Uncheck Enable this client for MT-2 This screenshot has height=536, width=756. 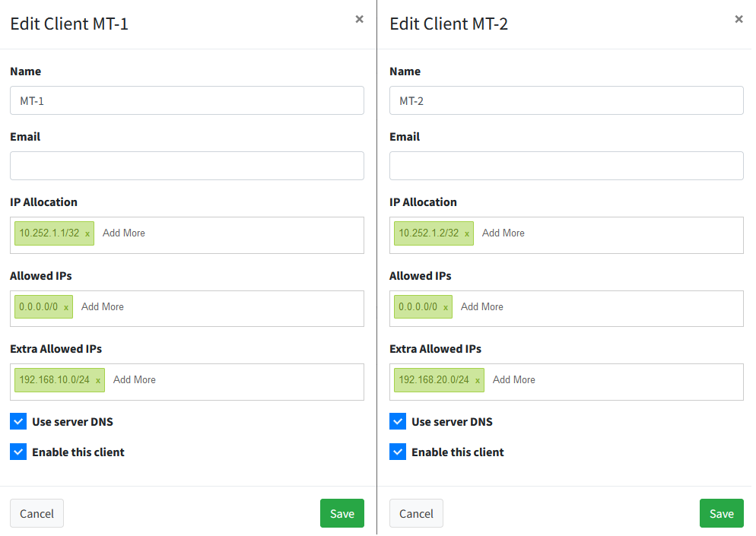(397, 451)
